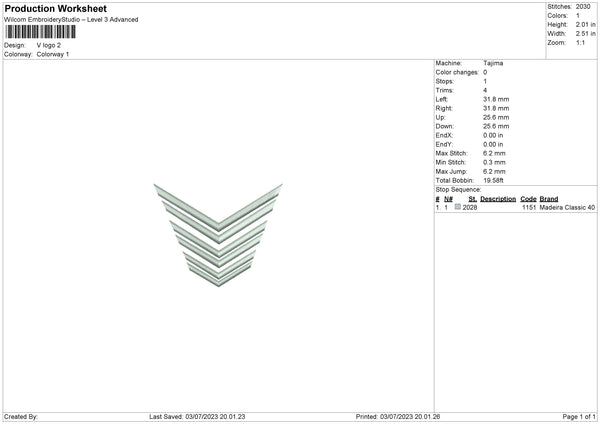Click the Machine value 'Tajima'
The width and height of the screenshot is (600, 424).
[x=493, y=63]
